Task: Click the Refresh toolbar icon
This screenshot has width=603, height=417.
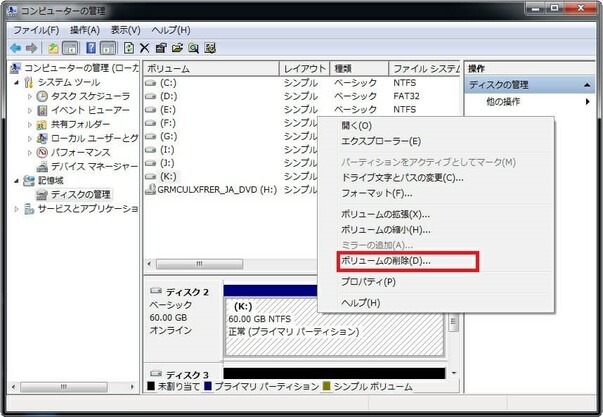Action: pyautogui.click(x=129, y=48)
